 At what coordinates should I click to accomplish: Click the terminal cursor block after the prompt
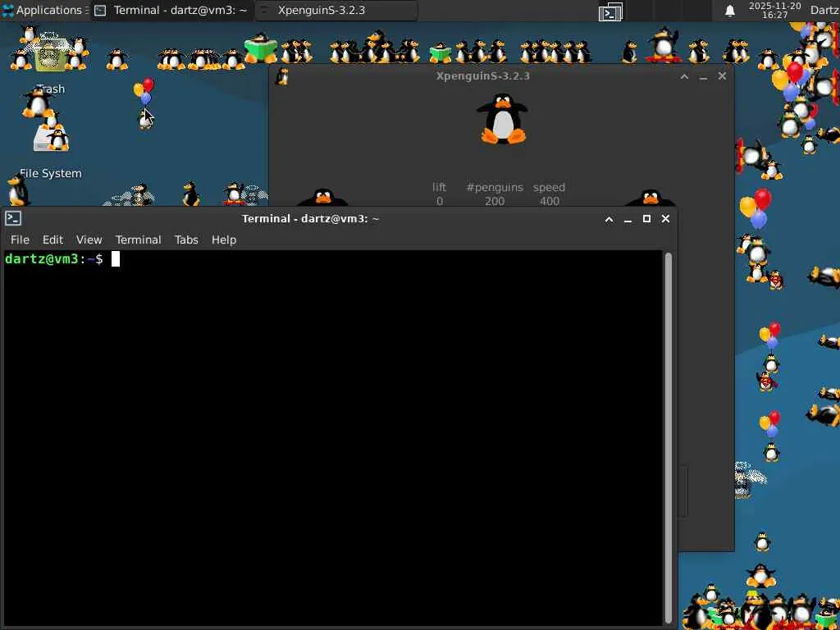115,259
